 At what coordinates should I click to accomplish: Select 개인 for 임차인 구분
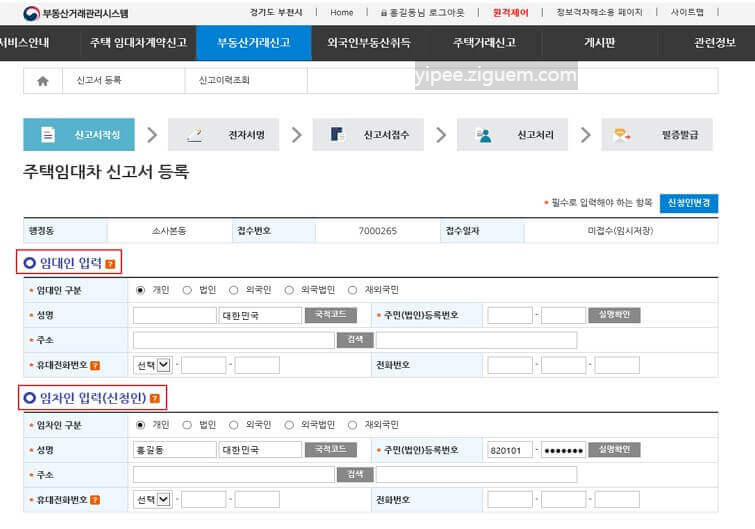(x=140, y=425)
